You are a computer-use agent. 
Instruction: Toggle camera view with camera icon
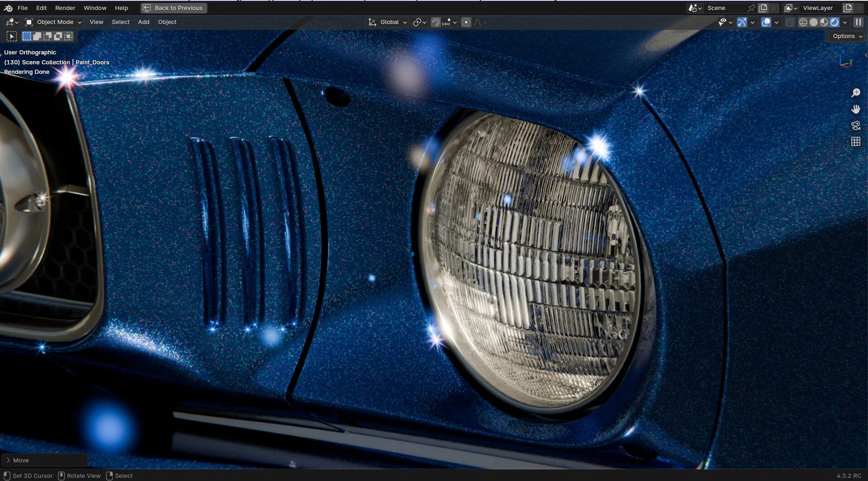[856, 125]
